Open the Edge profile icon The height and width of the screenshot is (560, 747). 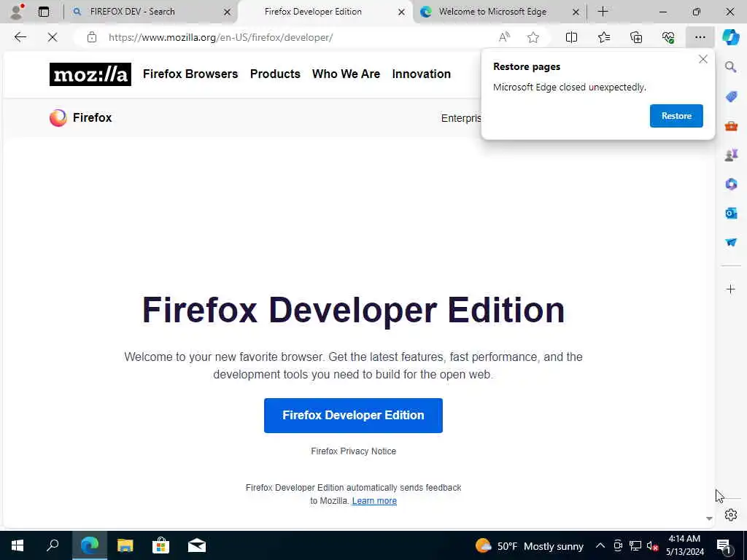tap(17, 12)
